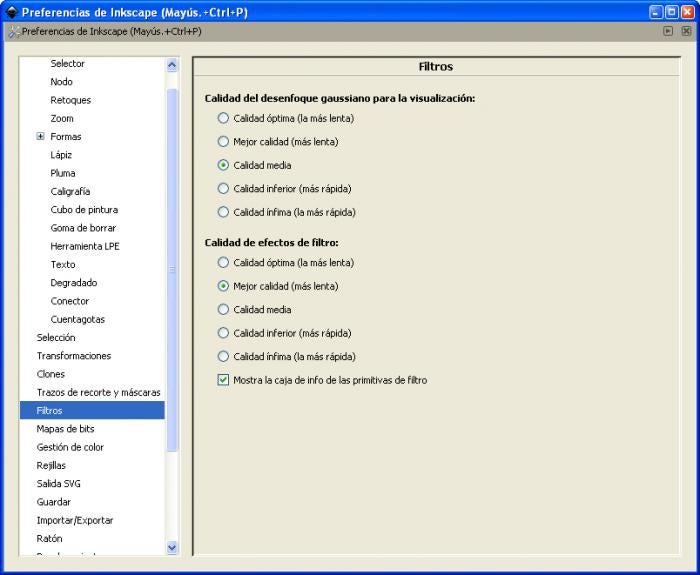
Task: Open the Clones preferences page
Action: (50, 374)
